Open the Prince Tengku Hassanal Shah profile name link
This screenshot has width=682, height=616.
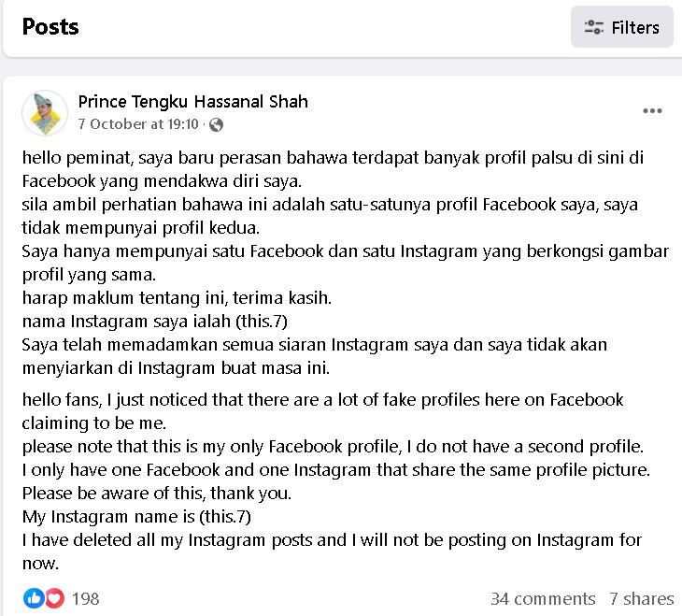(x=192, y=101)
